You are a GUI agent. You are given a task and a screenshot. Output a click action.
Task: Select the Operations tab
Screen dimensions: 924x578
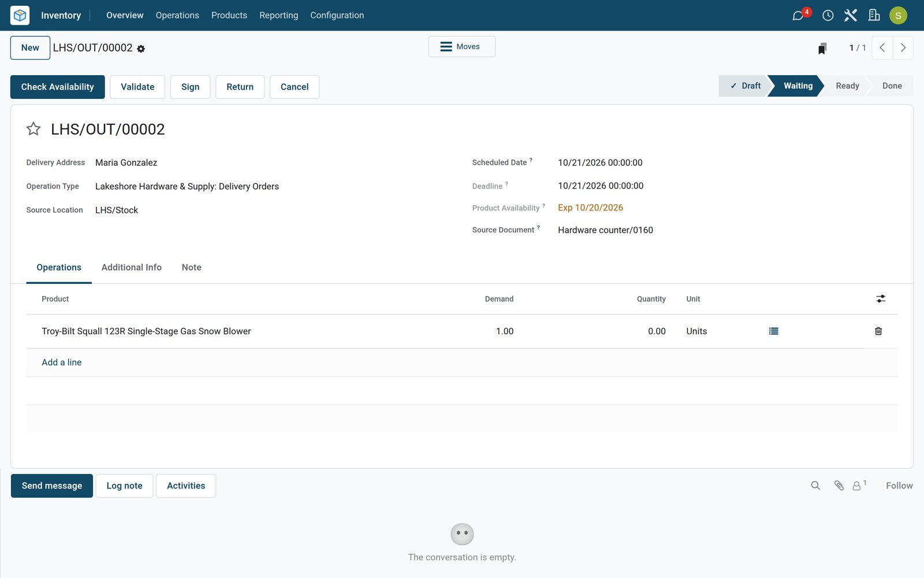pos(59,268)
